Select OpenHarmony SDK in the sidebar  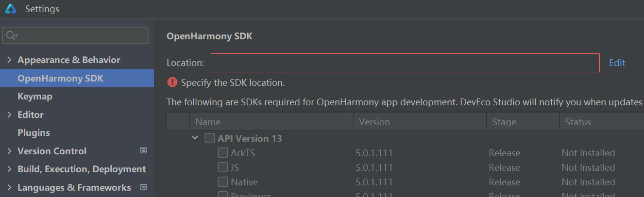[77, 78]
